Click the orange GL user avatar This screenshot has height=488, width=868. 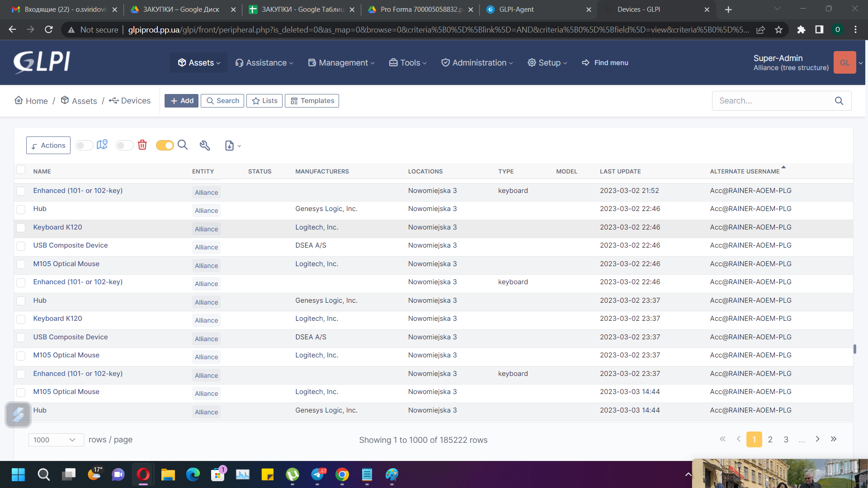(x=844, y=62)
